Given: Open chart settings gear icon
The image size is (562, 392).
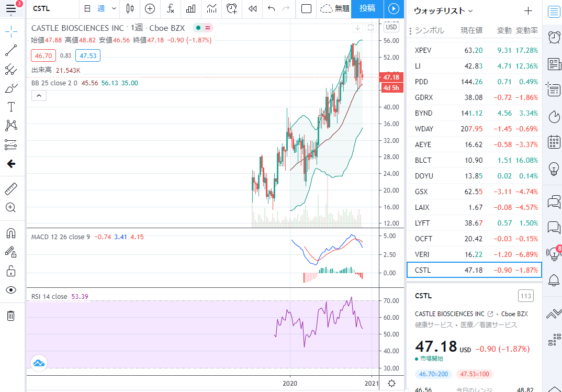Looking at the screenshot, I should 392,384.
